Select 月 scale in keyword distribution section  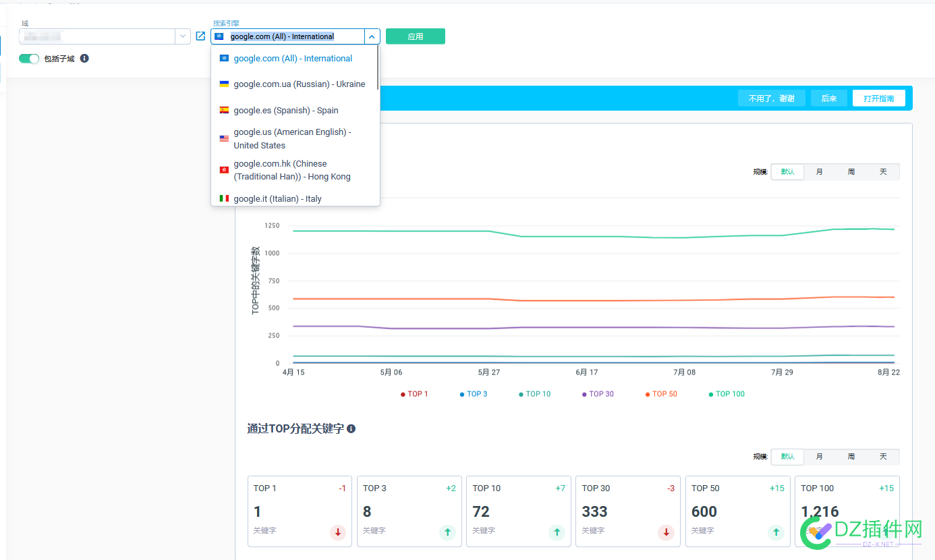[x=820, y=457]
